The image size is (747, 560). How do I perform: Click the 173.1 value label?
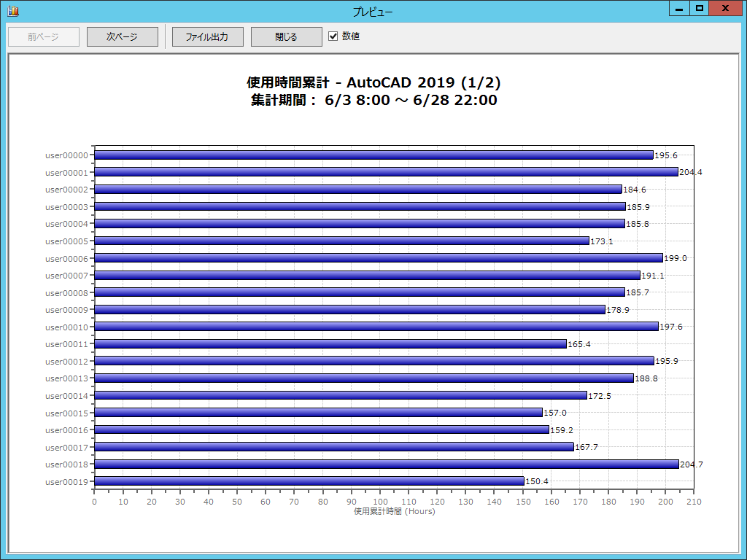[x=602, y=241]
